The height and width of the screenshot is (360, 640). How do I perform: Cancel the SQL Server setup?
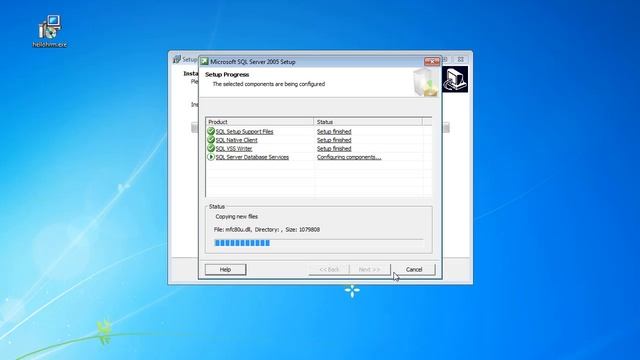(x=414, y=269)
